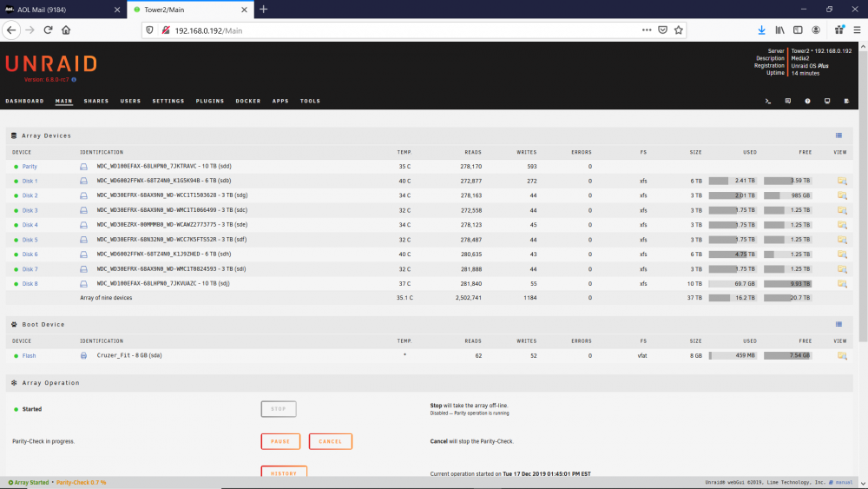Screen dimensions: 868x489
Task: Browse Disk 3 folder view icon
Action: pyautogui.click(x=842, y=210)
